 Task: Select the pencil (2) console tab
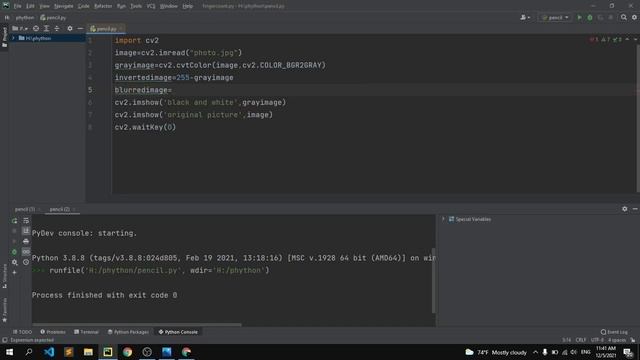tap(60, 209)
